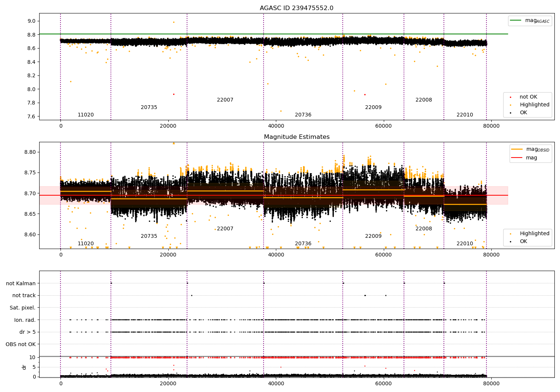Select the 'not Kalman' axis label
This screenshot has height=392, width=560.
(21, 283)
